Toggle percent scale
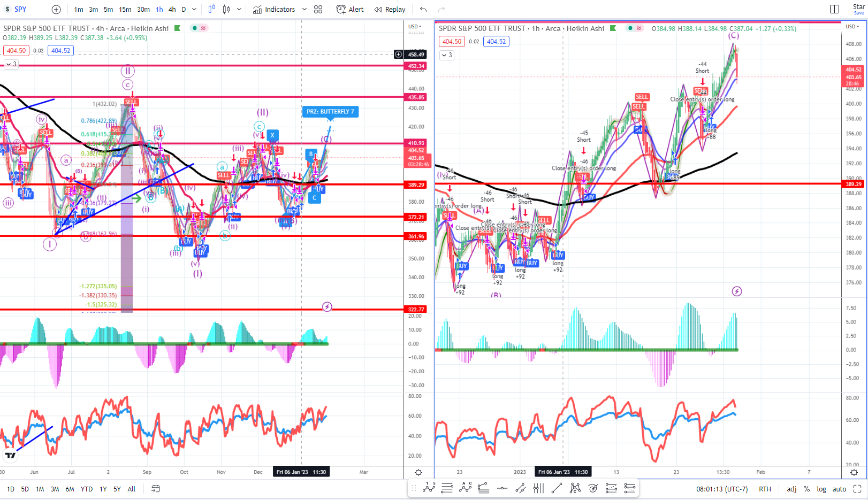This screenshot has height=500, width=868. pyautogui.click(x=806, y=489)
